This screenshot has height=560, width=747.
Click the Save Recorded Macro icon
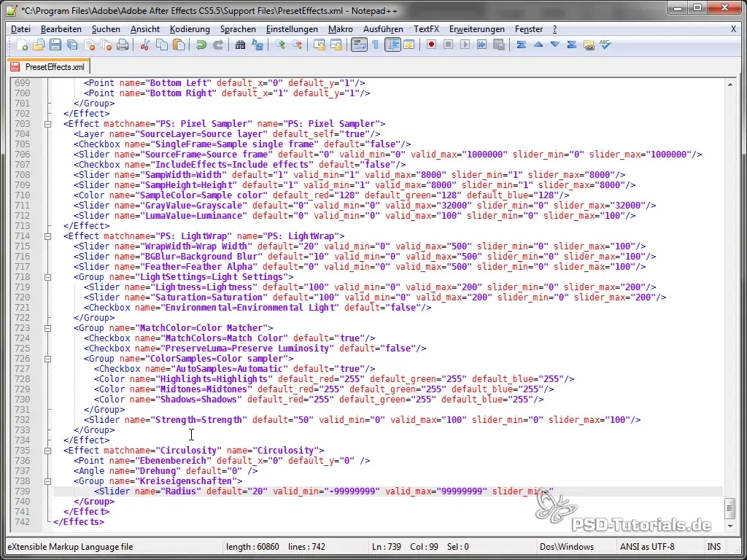(x=499, y=45)
